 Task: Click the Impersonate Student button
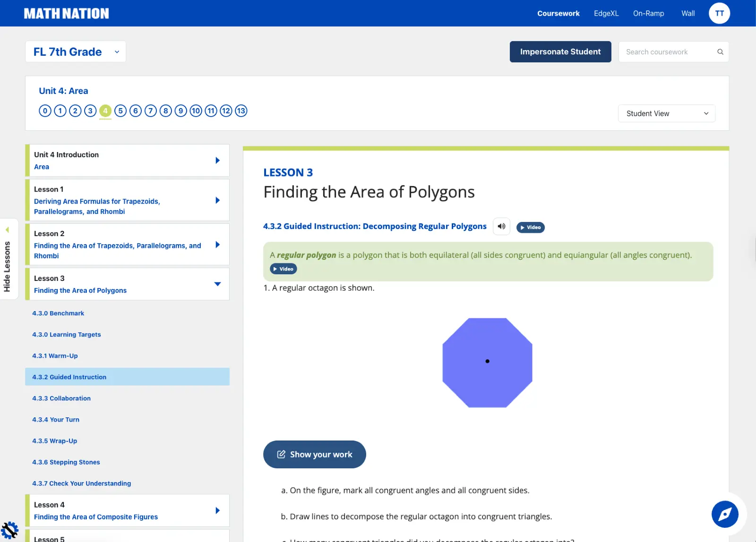tap(560, 52)
